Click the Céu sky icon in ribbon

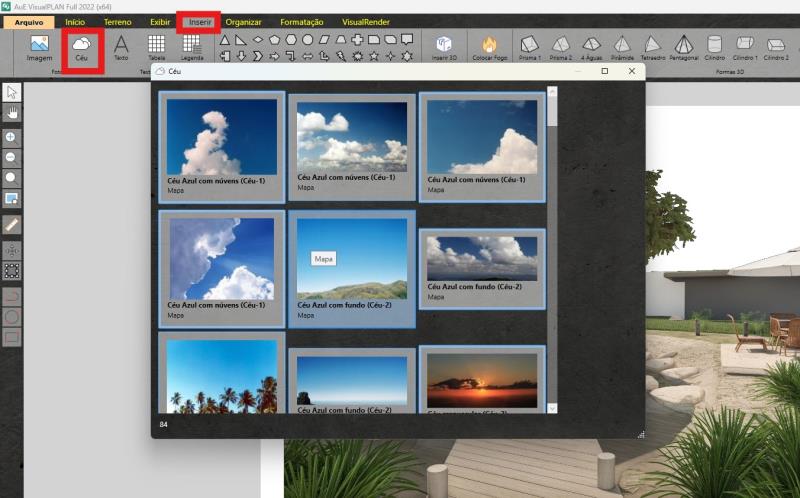[x=82, y=49]
